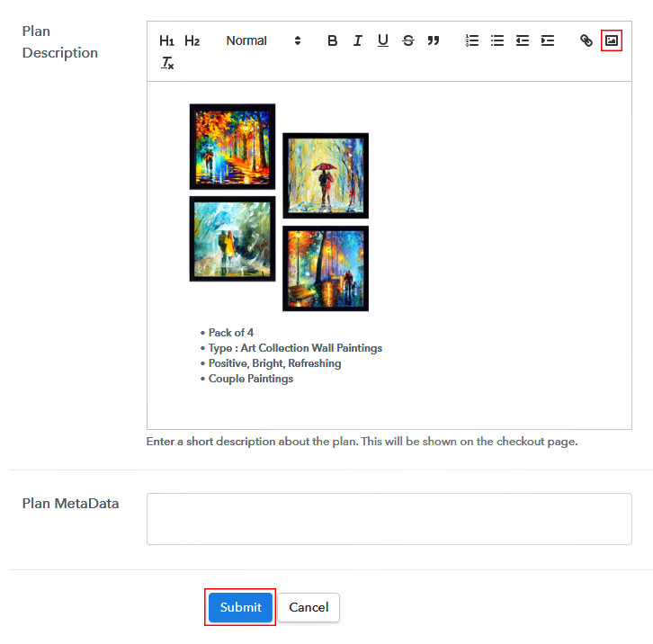
Task: Open the Normal font size dropdown
Action: point(264,40)
